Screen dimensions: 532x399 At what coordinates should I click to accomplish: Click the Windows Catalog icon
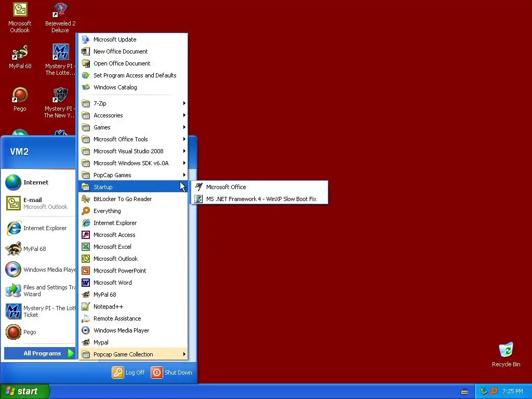(x=86, y=87)
